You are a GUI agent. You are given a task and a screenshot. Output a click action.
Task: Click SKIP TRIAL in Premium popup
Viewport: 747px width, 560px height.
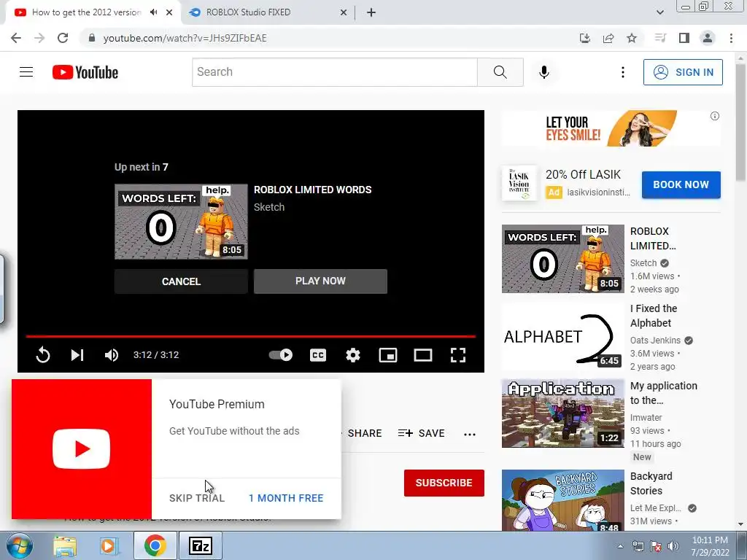(197, 498)
